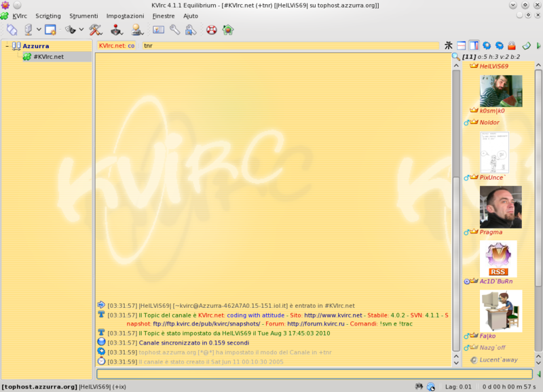This screenshot has width=543, height=392.
Task: Open the Scripting menu
Action: click(48, 16)
